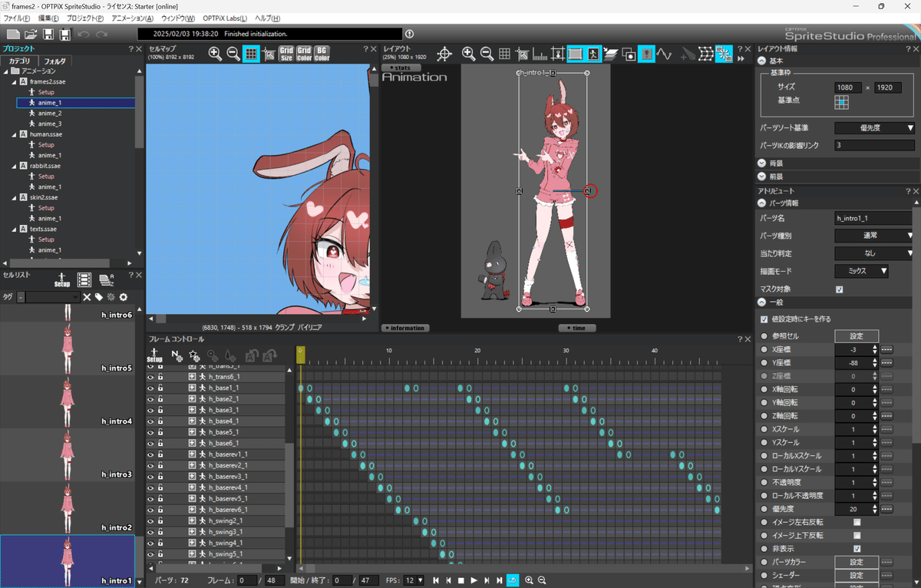
Task: Click the filmstrip icon in the cell list toolbar
Action: (x=84, y=280)
